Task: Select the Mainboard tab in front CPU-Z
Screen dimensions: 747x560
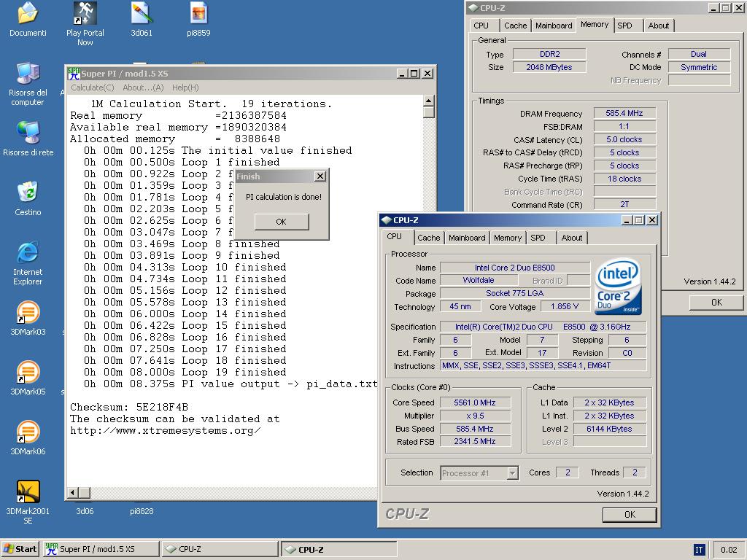Action: pyautogui.click(x=467, y=238)
